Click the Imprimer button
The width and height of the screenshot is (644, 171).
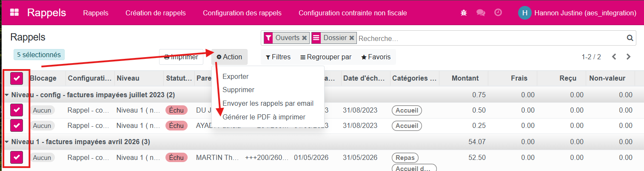(x=181, y=57)
